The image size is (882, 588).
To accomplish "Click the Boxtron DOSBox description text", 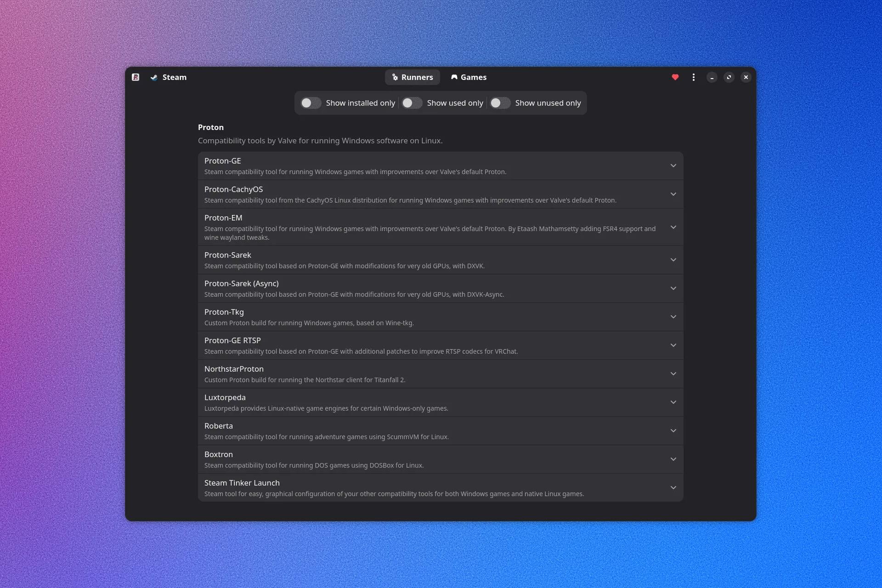I will pos(314,465).
